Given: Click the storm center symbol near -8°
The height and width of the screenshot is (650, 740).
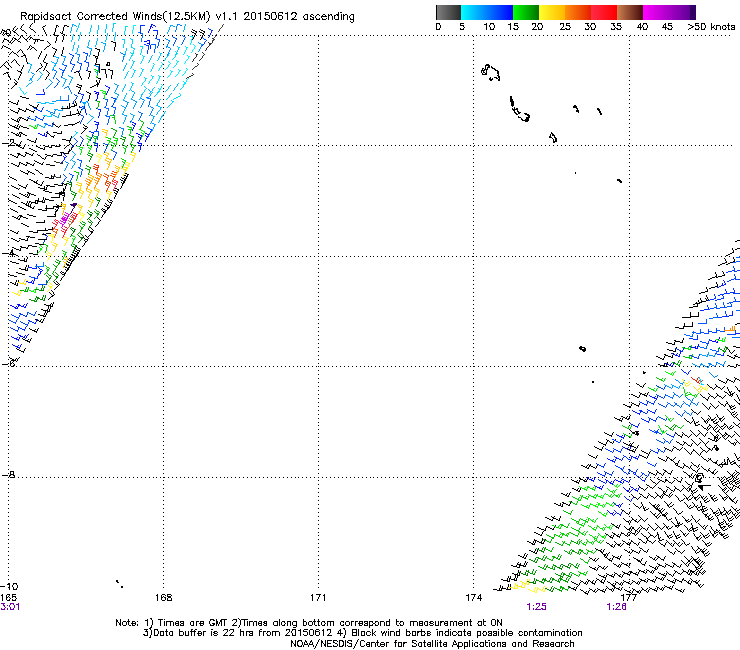Looking at the screenshot, I should point(699,478).
